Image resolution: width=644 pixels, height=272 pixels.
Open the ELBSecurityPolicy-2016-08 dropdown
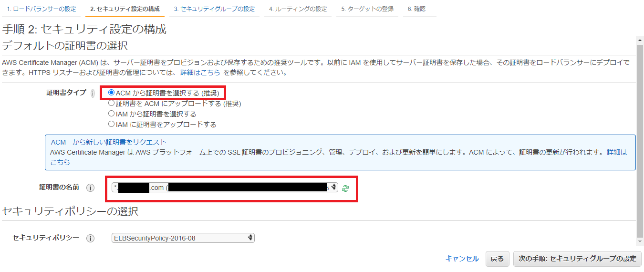(x=183, y=238)
